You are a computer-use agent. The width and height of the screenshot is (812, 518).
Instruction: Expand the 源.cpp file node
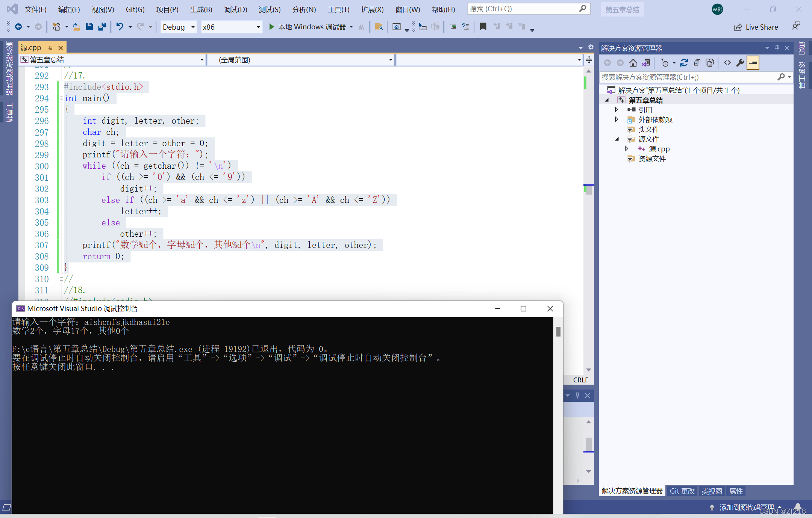(627, 149)
